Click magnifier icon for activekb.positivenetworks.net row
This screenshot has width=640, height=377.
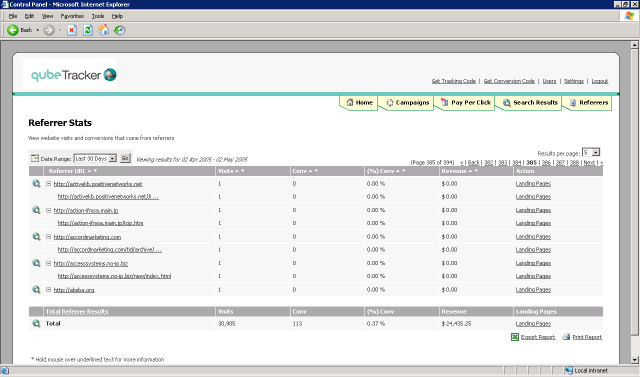(36, 184)
